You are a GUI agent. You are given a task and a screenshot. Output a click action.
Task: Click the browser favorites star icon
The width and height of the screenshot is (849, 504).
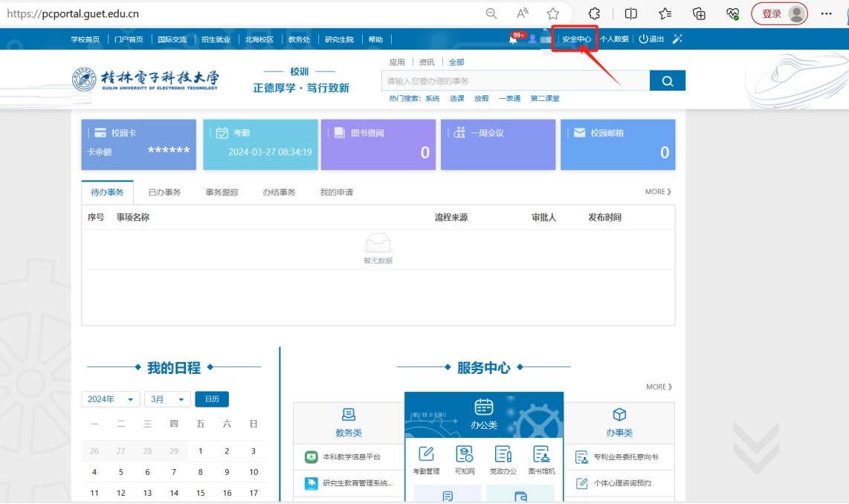pyautogui.click(x=552, y=13)
